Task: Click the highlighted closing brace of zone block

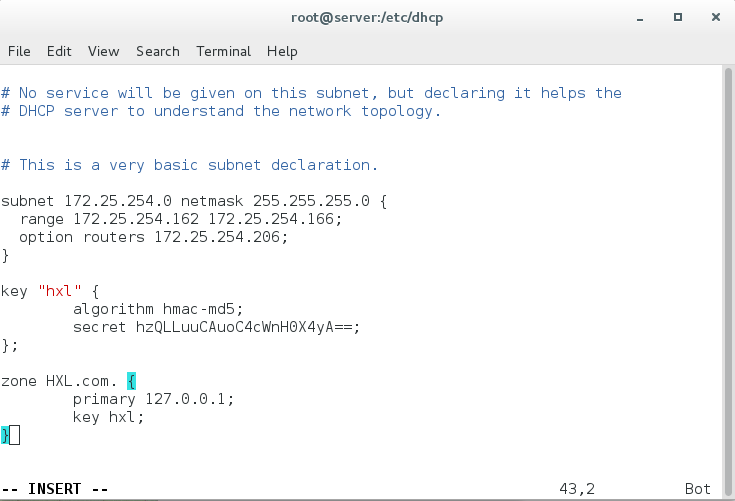Action: coord(5,435)
